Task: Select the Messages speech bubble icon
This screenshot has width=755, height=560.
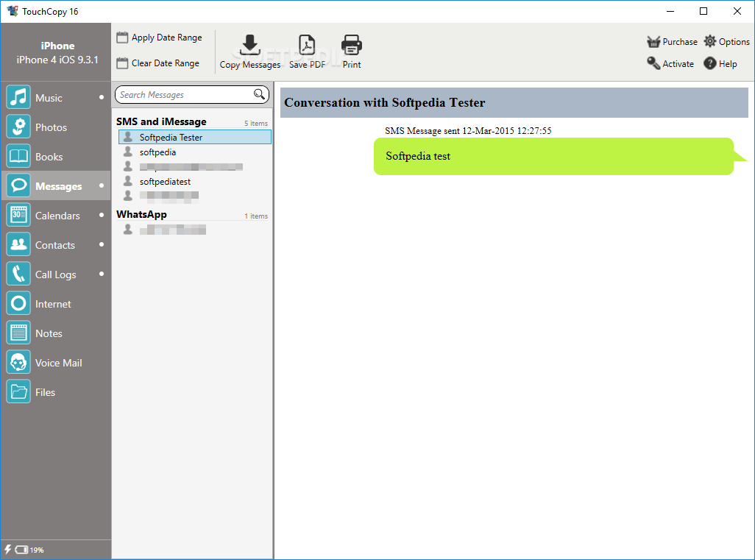Action: [19, 185]
